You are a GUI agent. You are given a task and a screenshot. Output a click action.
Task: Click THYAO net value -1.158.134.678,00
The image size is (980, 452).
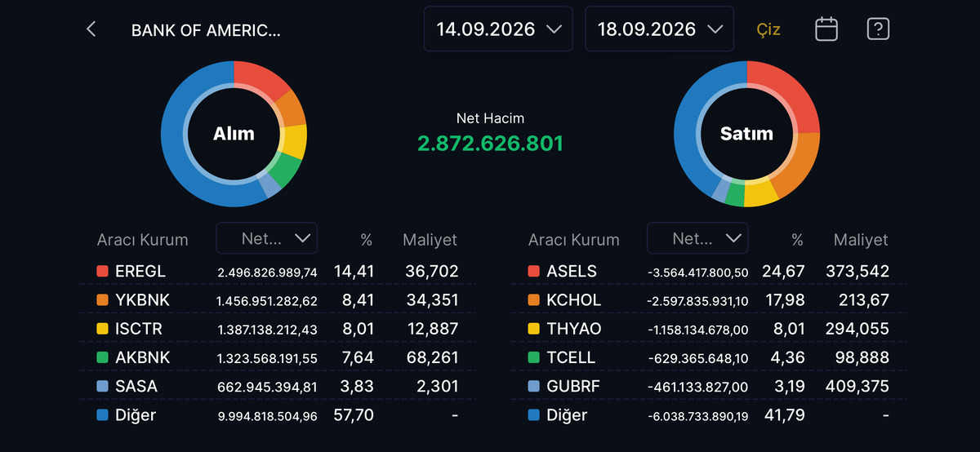click(x=697, y=330)
